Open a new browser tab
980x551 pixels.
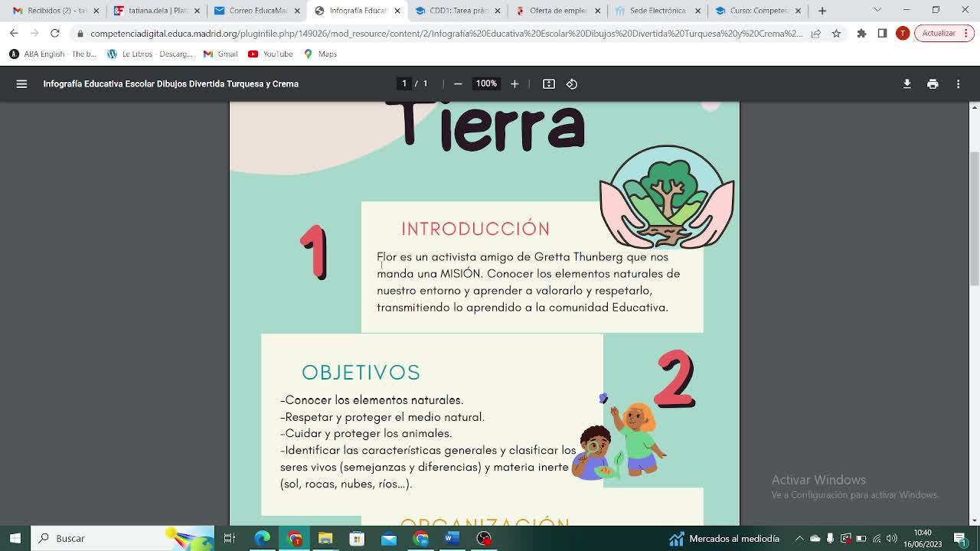point(822,11)
